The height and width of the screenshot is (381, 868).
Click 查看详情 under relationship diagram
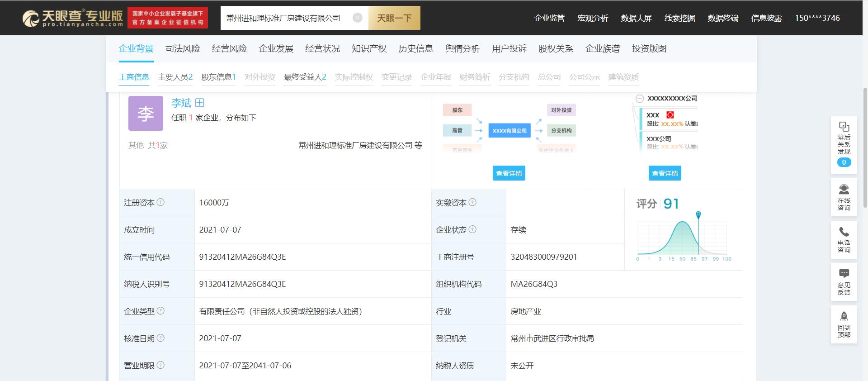pyautogui.click(x=509, y=173)
